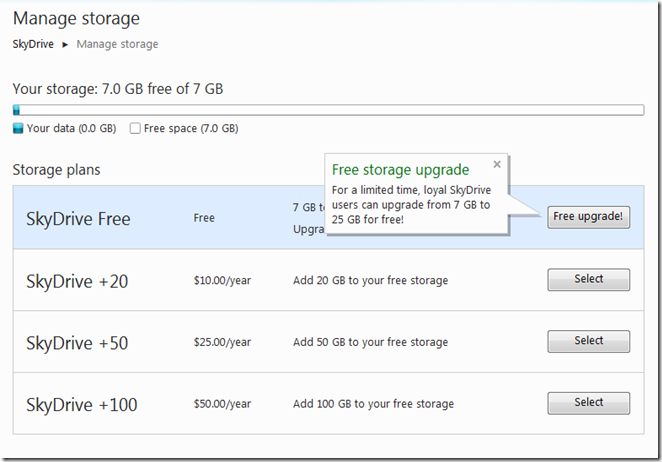Click the white Free space legend swatch

point(135,129)
